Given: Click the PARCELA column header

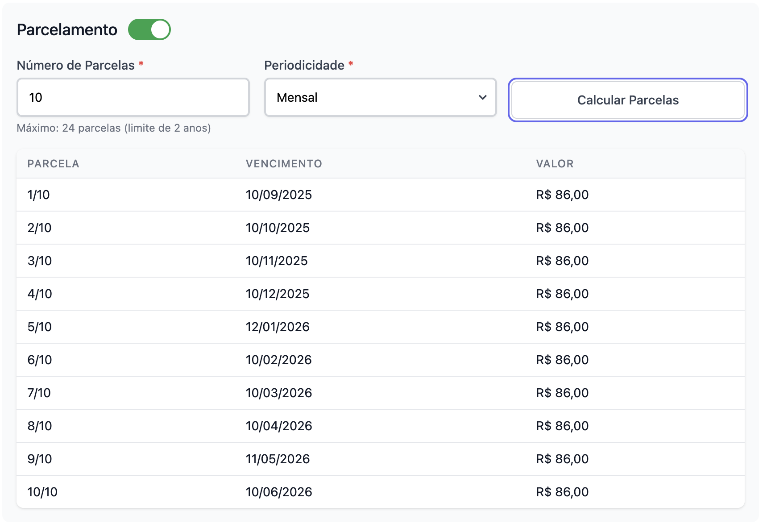Looking at the screenshot, I should [x=53, y=164].
